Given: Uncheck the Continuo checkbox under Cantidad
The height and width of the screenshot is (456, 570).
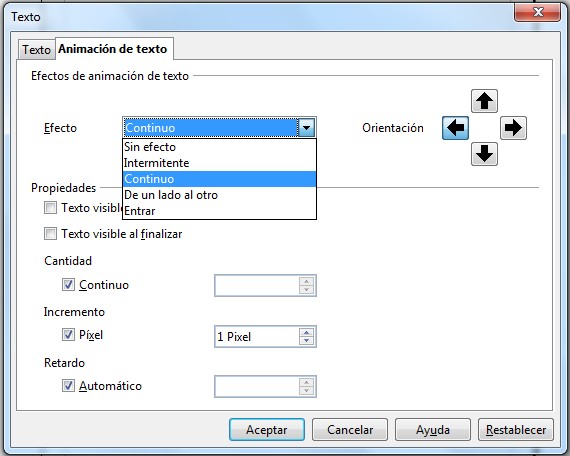Looking at the screenshot, I should click(68, 284).
